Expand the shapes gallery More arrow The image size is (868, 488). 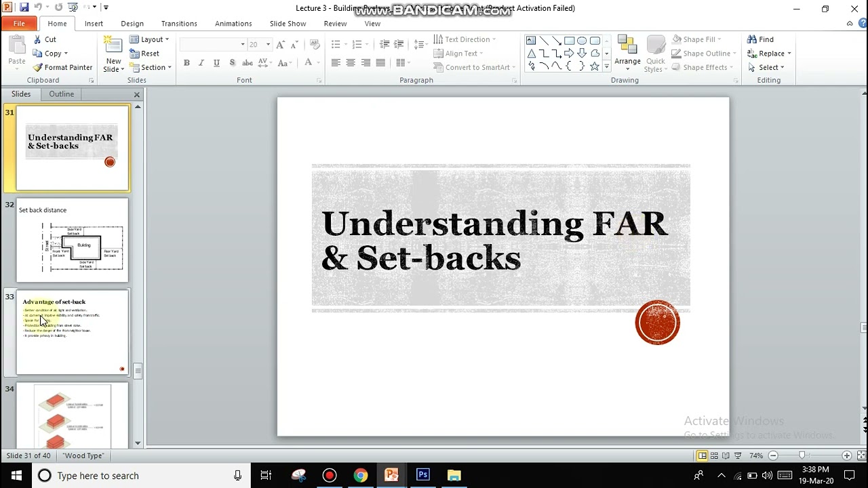point(606,66)
